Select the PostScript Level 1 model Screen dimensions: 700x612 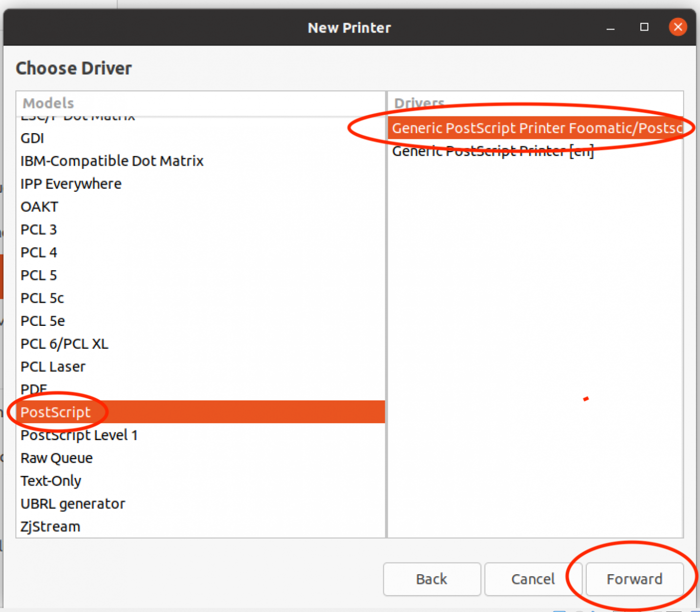79,436
